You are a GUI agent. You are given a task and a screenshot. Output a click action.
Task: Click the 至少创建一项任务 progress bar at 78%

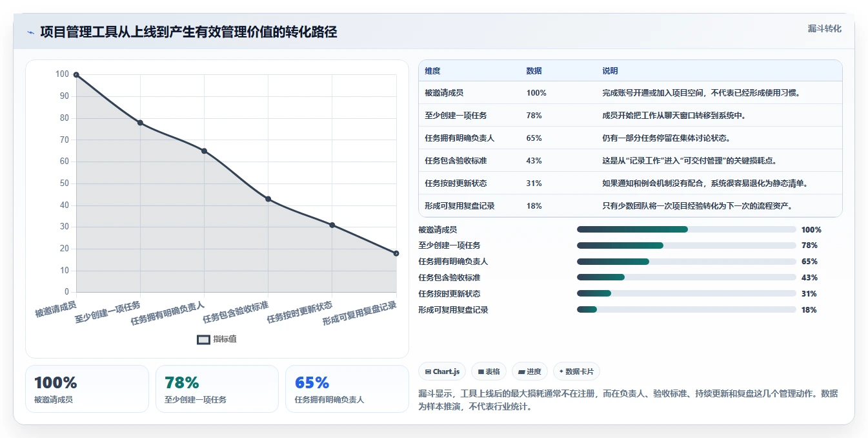coord(687,245)
